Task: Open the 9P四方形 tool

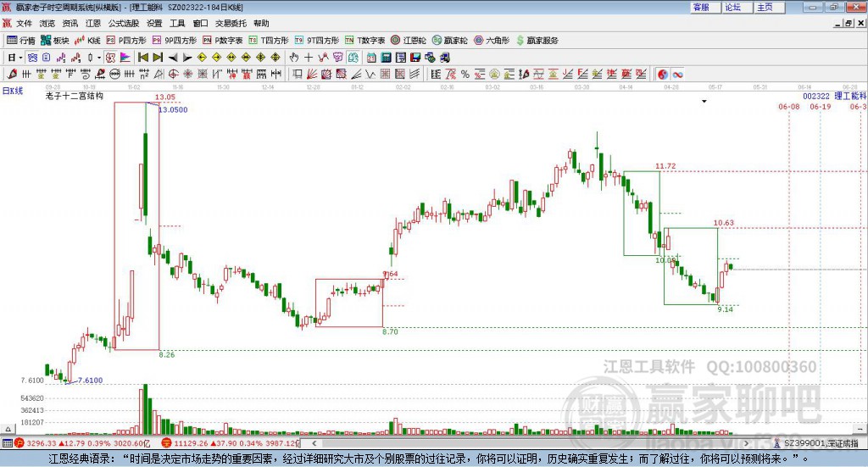Action: (175, 41)
